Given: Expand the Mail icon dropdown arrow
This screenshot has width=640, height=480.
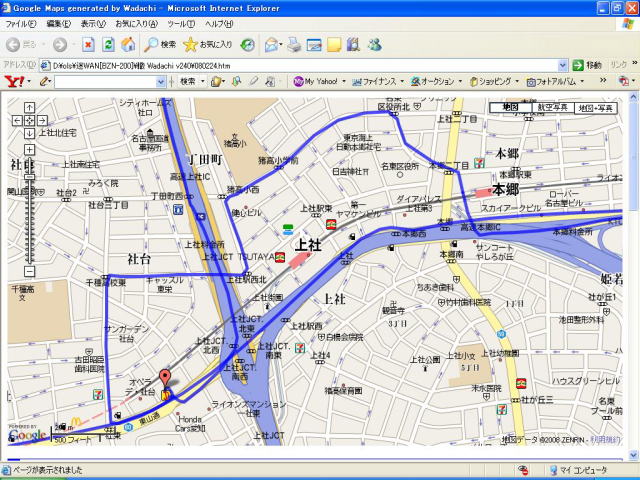Looking at the screenshot, I should pos(281,44).
